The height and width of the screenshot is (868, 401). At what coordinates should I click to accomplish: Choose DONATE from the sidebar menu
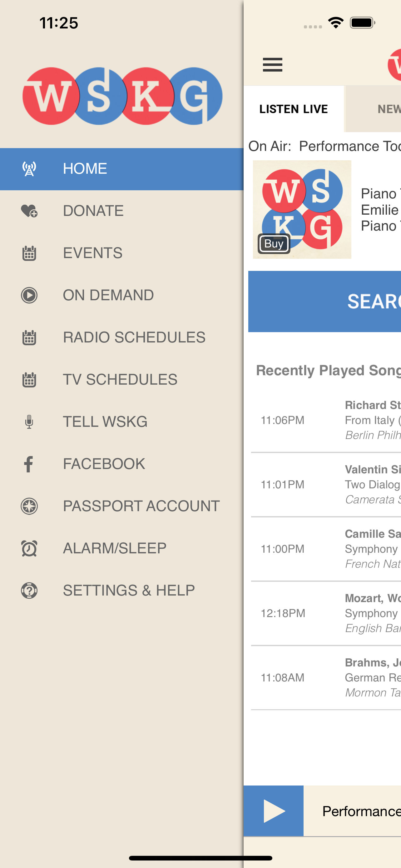(93, 211)
